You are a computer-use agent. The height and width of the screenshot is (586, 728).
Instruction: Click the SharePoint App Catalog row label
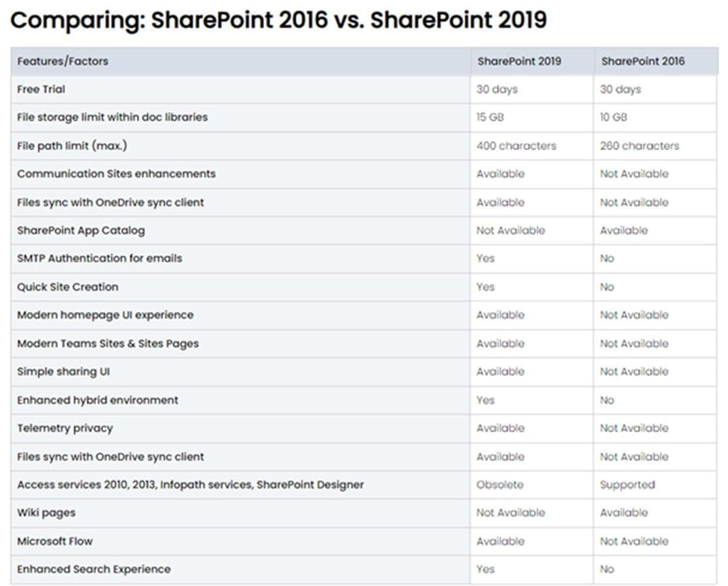tap(81, 230)
